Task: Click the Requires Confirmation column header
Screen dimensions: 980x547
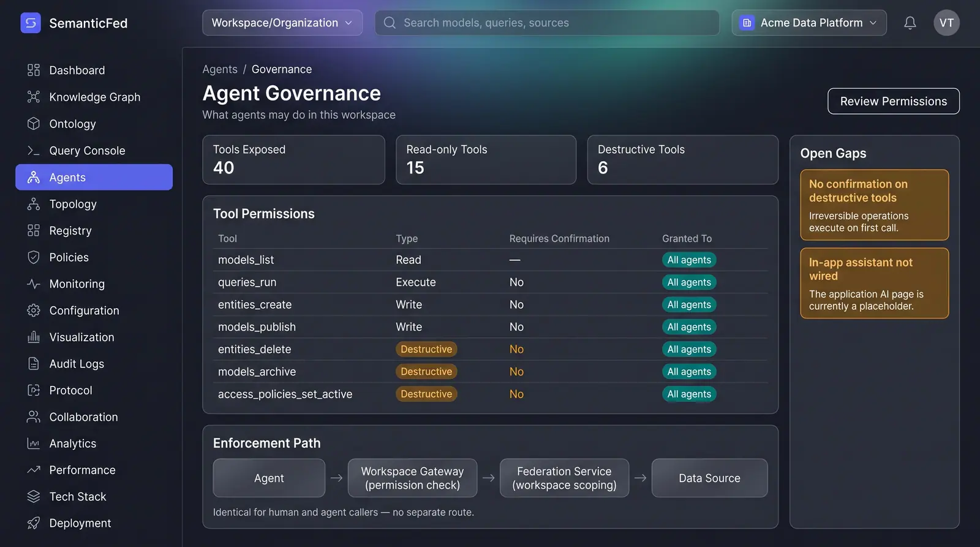Action: 559,238
